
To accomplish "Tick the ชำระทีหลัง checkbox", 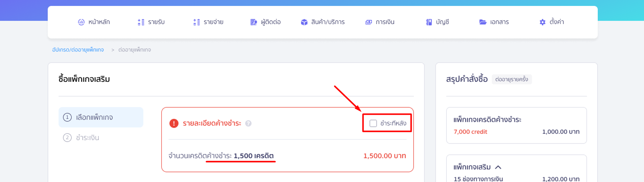I will point(373,123).
